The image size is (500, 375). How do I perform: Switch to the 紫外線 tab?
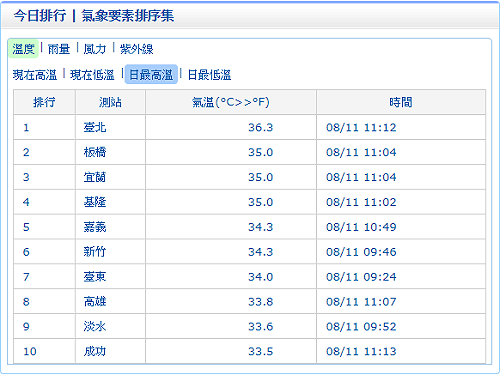pos(137,49)
